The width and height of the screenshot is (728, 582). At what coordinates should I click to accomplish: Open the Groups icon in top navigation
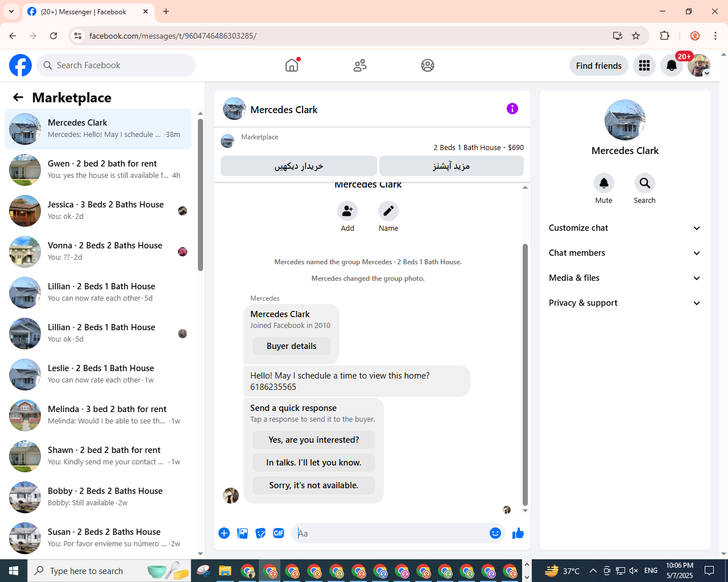pos(428,65)
